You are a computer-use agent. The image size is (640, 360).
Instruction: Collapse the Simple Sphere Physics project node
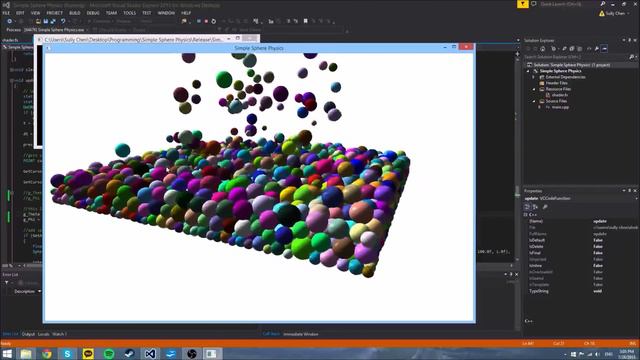pyautogui.click(x=529, y=71)
